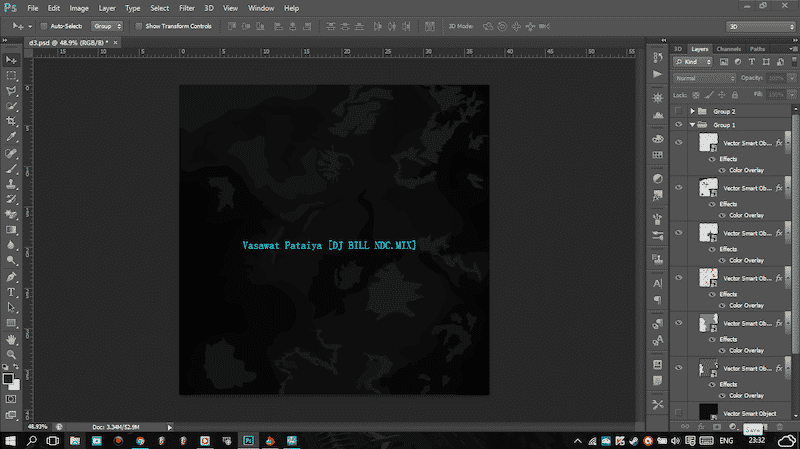
Task: Switch to the Channels tab
Action: tap(728, 48)
